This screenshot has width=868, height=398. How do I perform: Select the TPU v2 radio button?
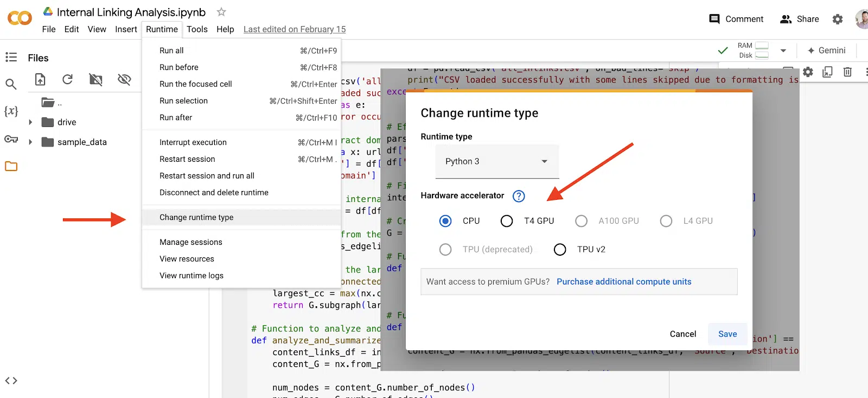(560, 249)
